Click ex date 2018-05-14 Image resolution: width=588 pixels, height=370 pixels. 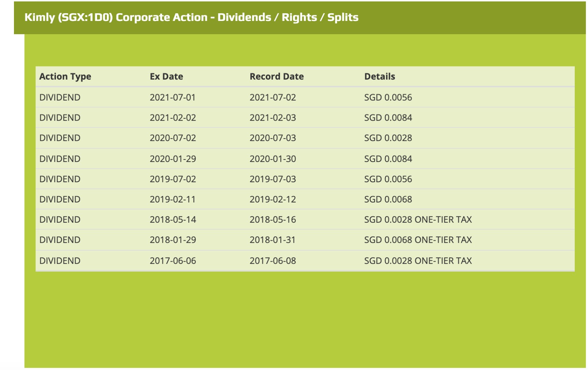pyautogui.click(x=172, y=219)
